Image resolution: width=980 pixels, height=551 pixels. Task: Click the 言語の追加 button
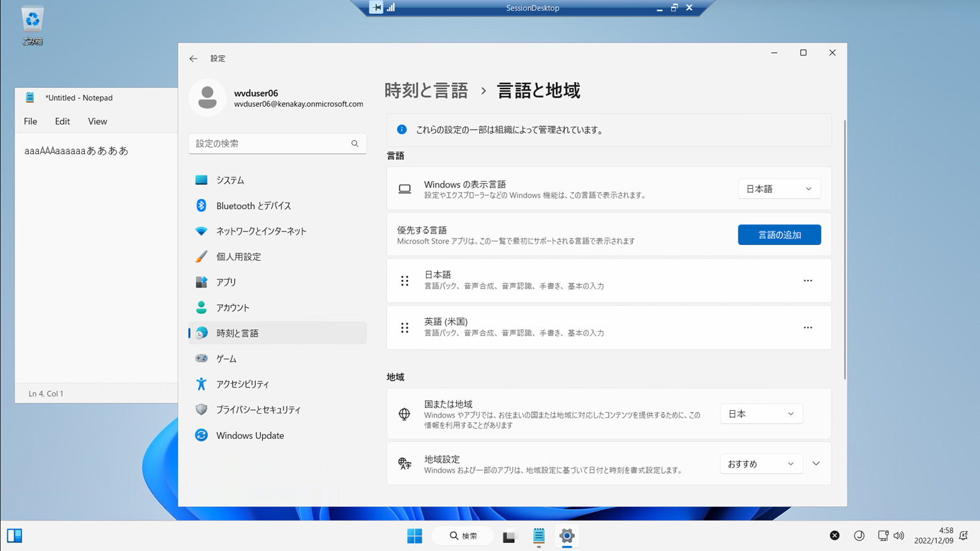click(779, 235)
